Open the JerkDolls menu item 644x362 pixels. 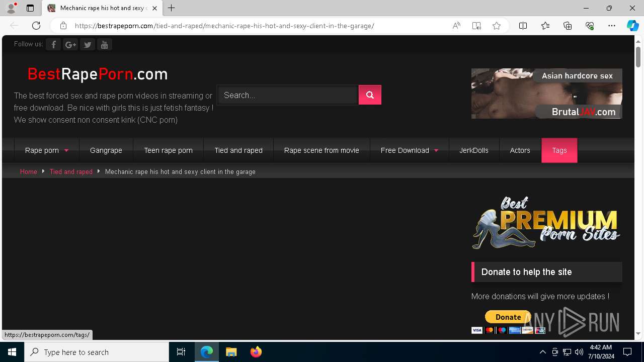click(474, 150)
